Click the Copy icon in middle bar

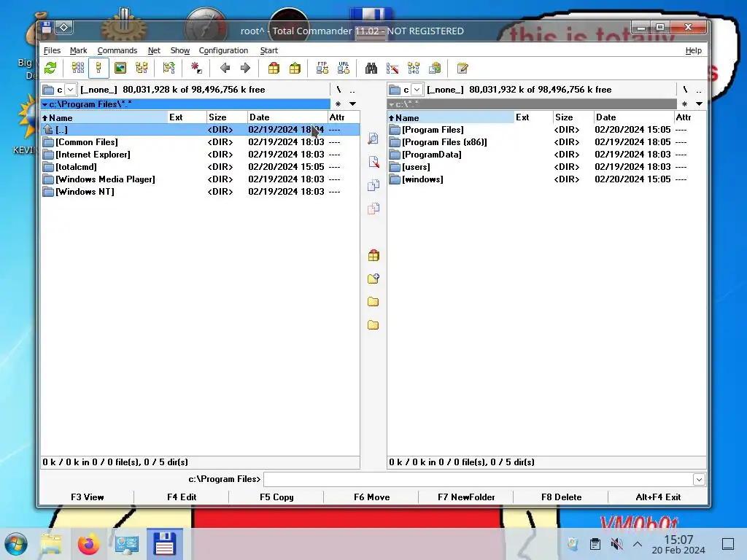click(x=373, y=185)
